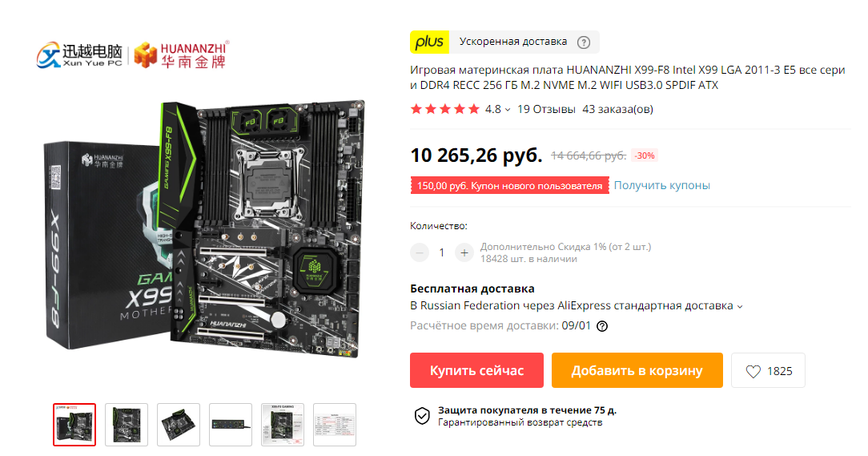Viewport: 868px width, 456px height.
Task: Select the rear I/O panel thumbnail
Action: coord(231,425)
